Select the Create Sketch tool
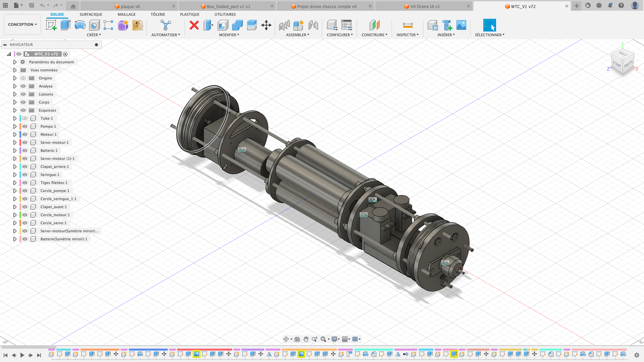The width and height of the screenshot is (644, 362). 51,25
